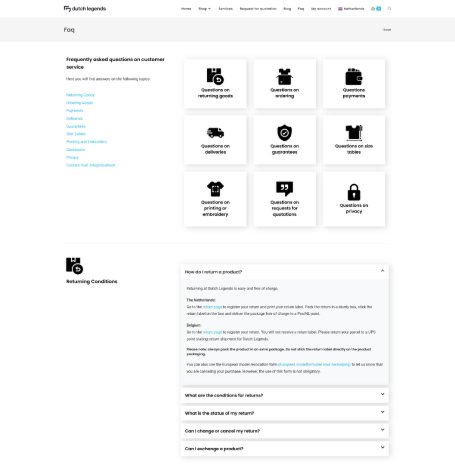455x465 pixels.
Task: Click 'Questions payments' label
Action: point(354,93)
